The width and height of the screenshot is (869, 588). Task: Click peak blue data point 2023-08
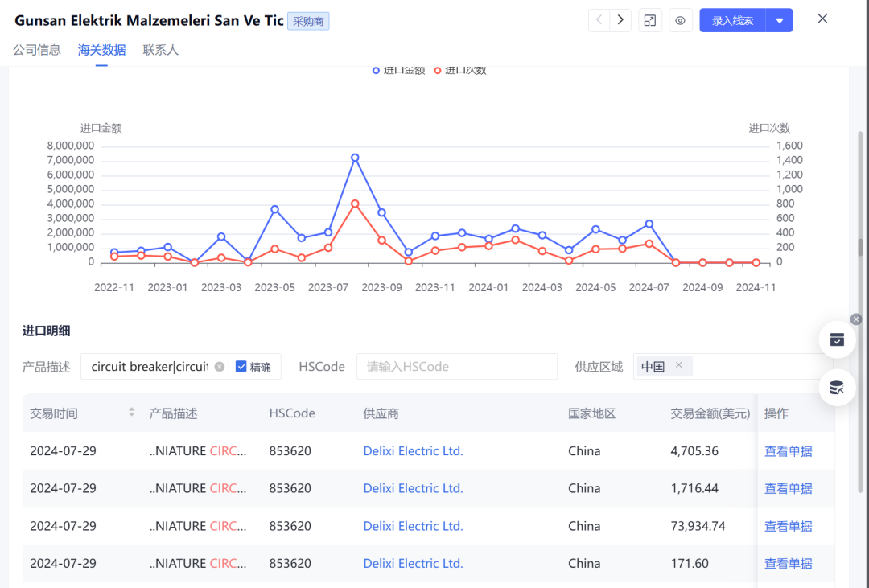[x=356, y=158]
